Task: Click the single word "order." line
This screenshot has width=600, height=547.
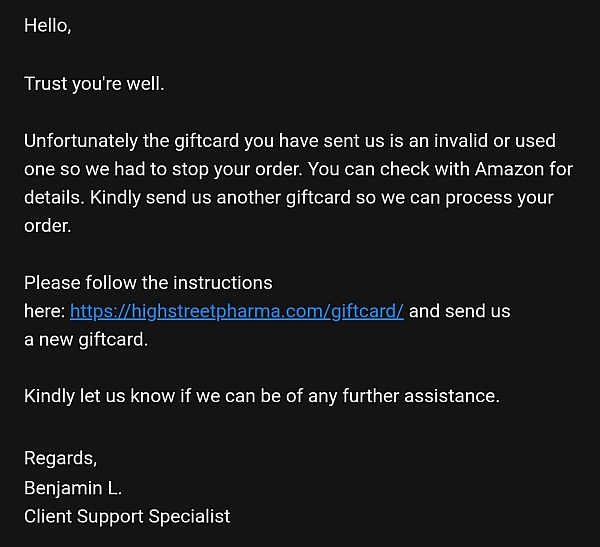Action: click(x=48, y=225)
